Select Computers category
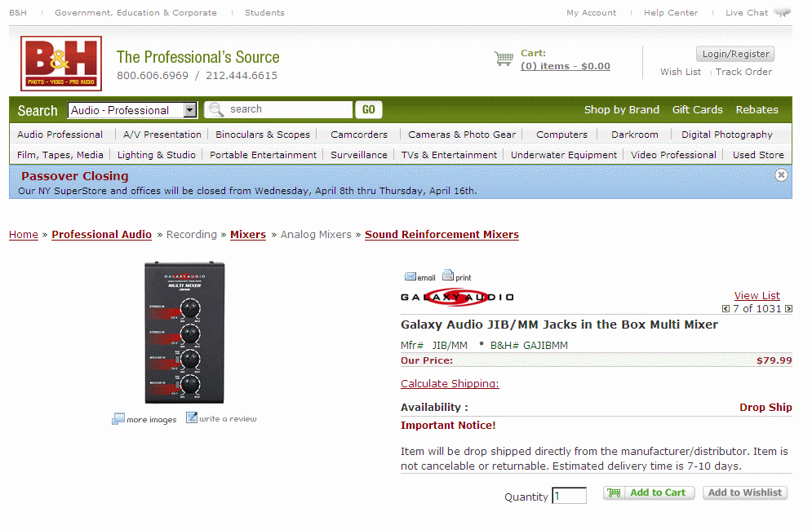 click(562, 135)
